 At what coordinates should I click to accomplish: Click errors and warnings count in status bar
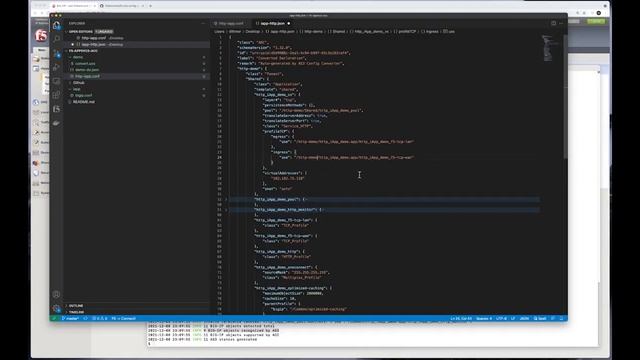pyautogui.click(x=100, y=318)
